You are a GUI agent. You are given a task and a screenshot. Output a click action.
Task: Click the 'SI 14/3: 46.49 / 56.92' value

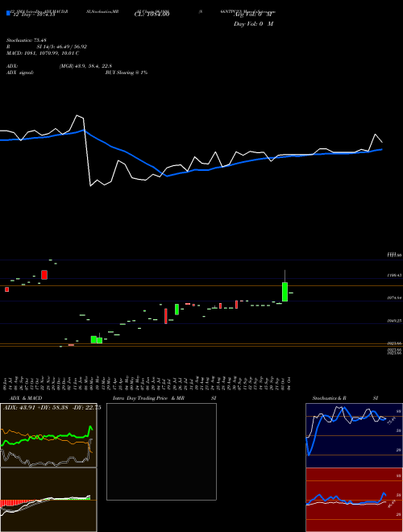[x=60, y=47]
